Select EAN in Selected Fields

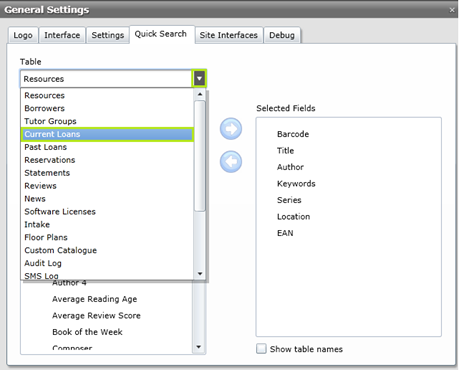(x=285, y=233)
